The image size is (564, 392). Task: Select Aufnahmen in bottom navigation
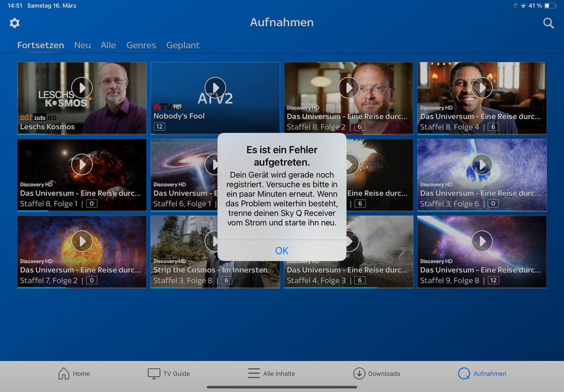[x=482, y=373]
